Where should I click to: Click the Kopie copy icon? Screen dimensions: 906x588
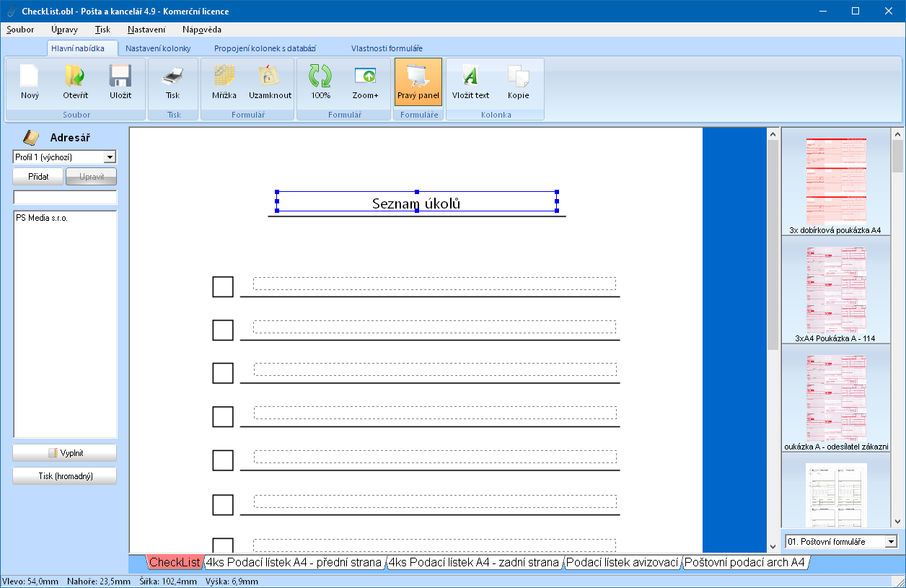point(518,77)
